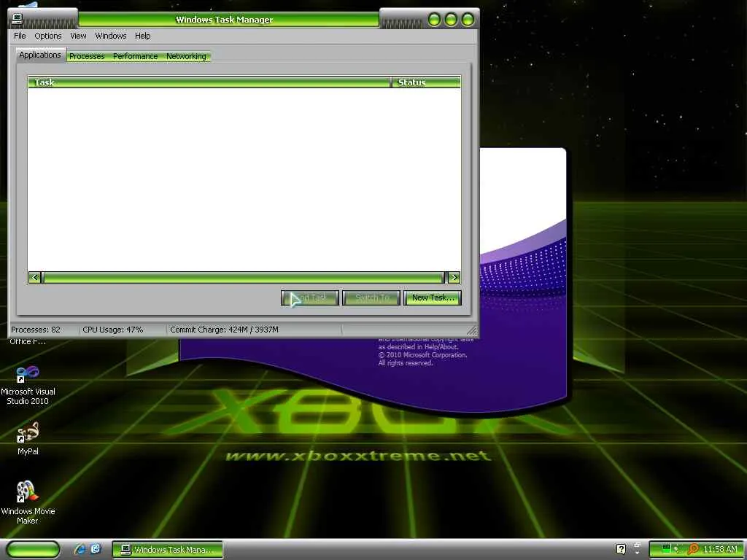Open the Options menu
Screen dimensions: 747x560
click(x=47, y=36)
